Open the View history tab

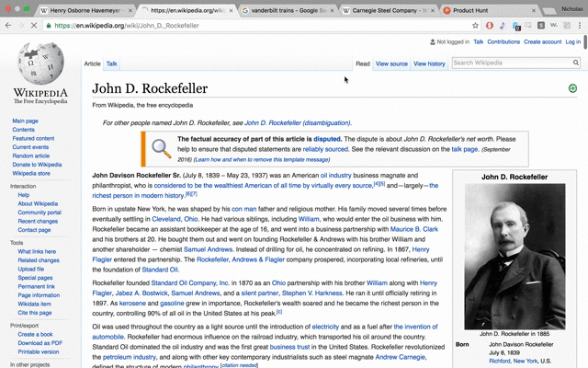point(429,63)
